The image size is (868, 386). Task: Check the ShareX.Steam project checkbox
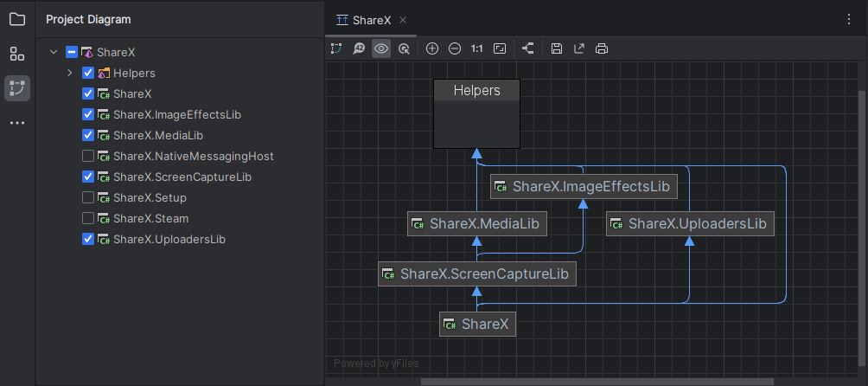(88, 219)
